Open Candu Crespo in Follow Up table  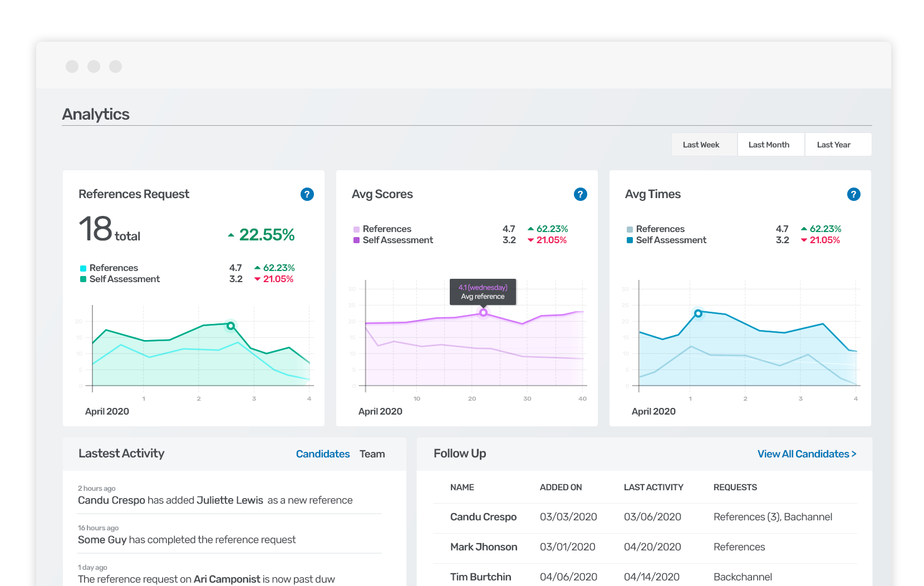coord(483,517)
